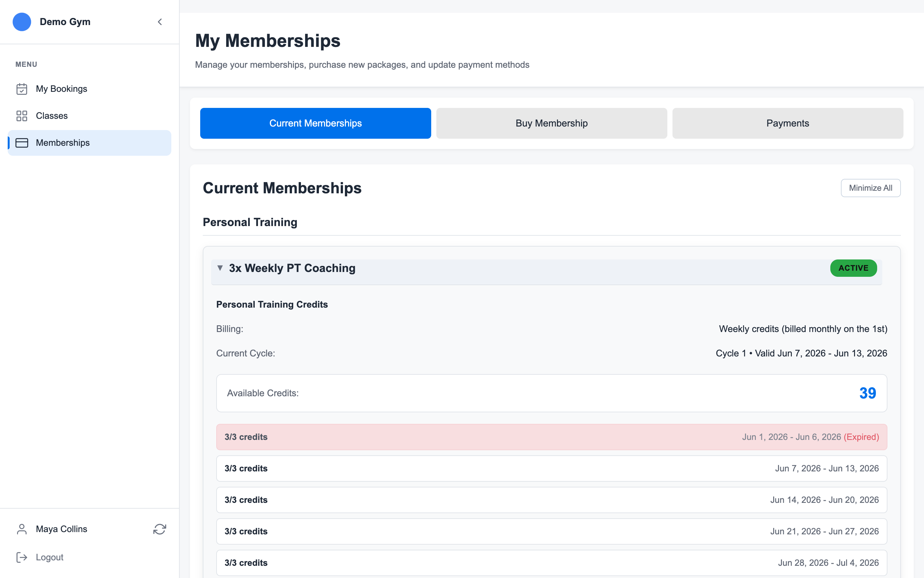Click the My Bookings calendar icon
The image size is (924, 578).
point(22,89)
